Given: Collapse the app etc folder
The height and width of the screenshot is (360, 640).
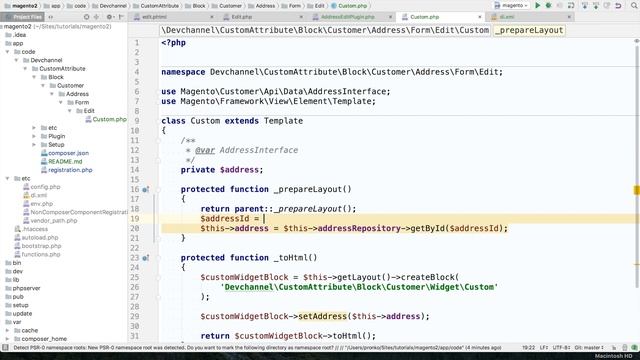Looking at the screenshot, I should 7,178.
